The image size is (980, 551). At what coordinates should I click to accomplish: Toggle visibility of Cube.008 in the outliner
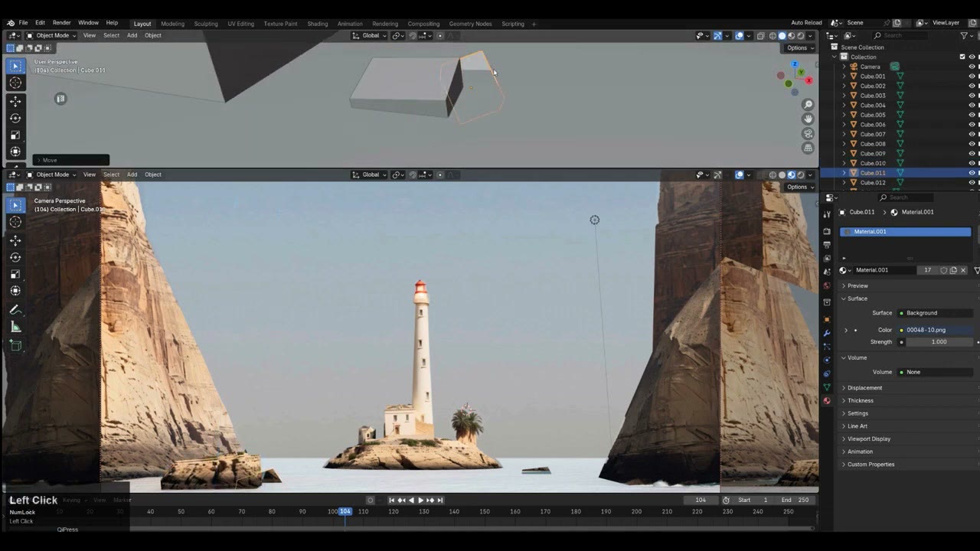click(972, 144)
